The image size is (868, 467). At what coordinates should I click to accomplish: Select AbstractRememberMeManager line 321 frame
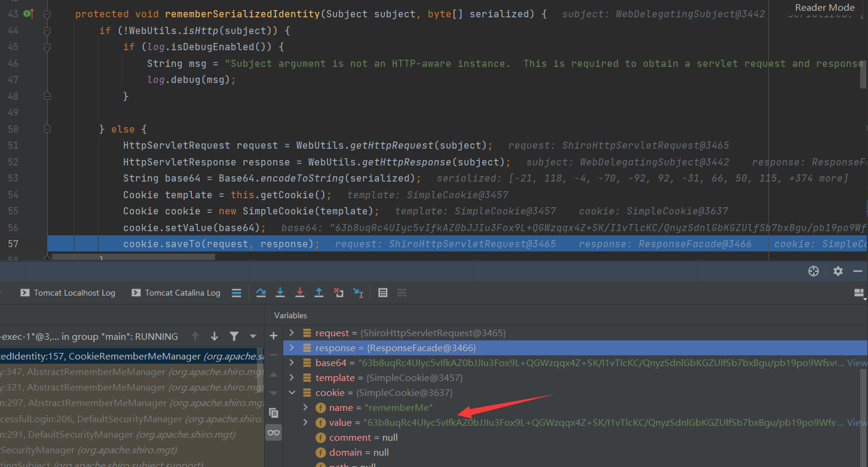point(131,387)
